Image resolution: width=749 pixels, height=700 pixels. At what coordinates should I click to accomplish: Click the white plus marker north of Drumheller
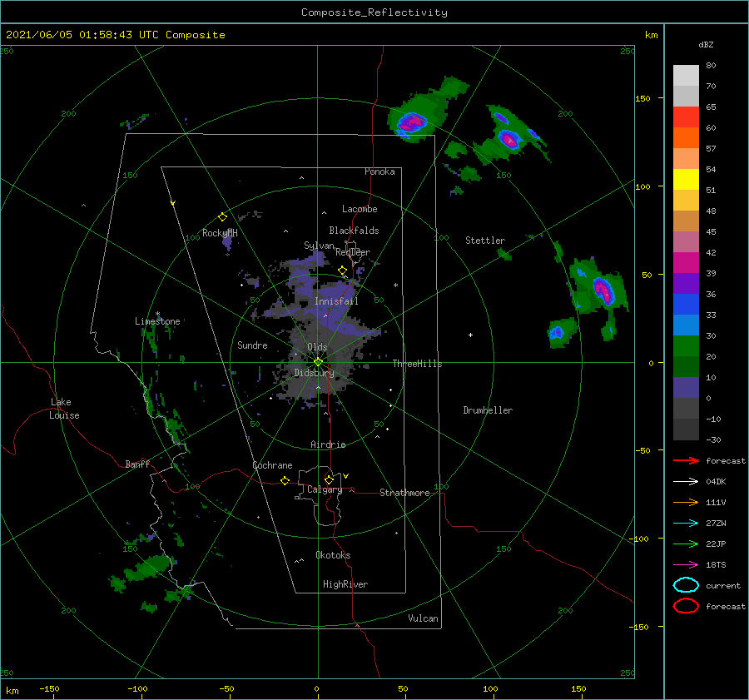click(x=470, y=335)
